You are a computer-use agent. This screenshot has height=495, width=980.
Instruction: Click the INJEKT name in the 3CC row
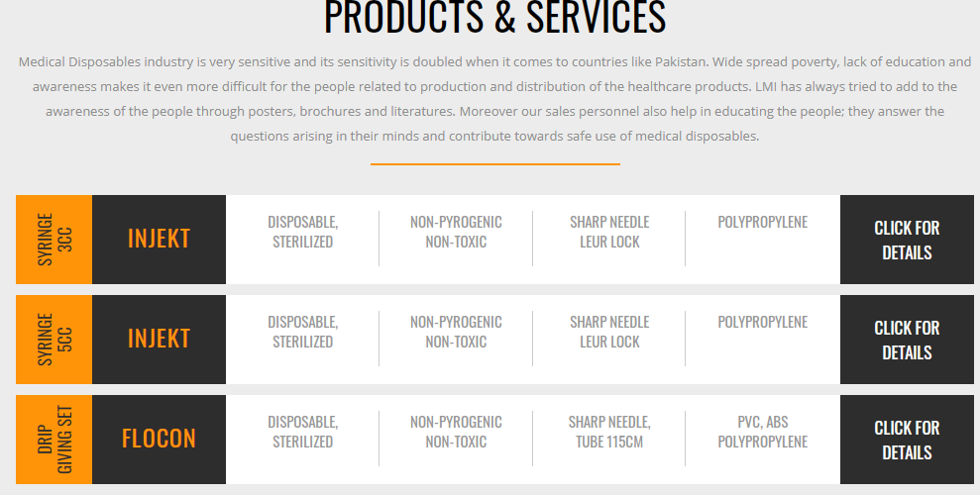(159, 239)
